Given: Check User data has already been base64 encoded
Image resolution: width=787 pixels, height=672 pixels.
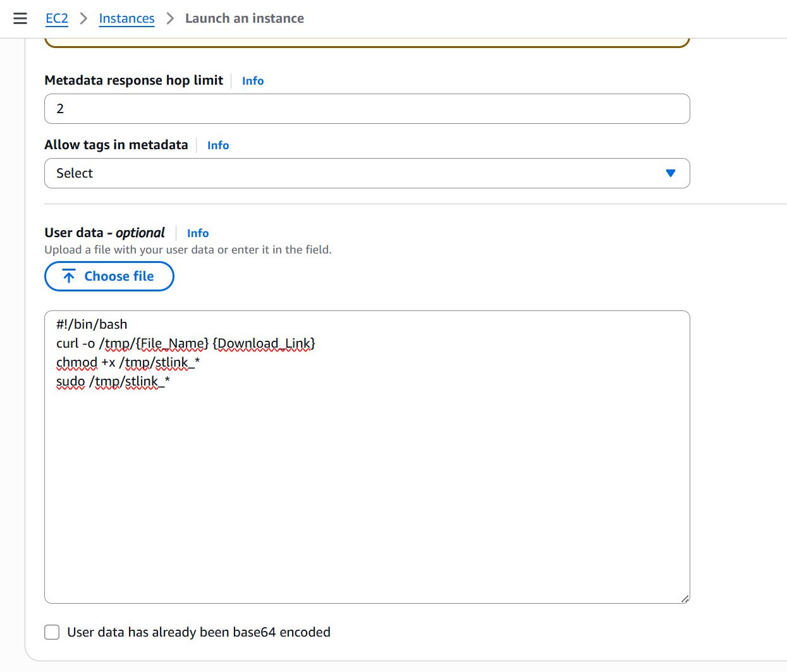Looking at the screenshot, I should click(51, 632).
